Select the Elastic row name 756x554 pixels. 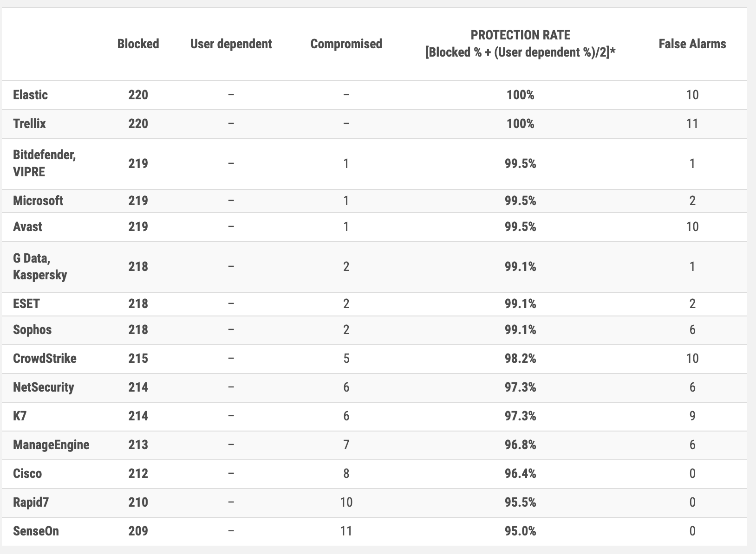click(x=30, y=95)
